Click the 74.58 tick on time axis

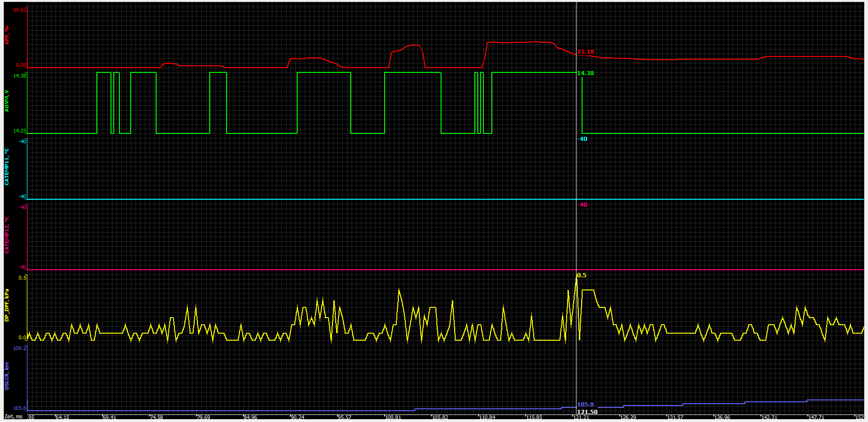[156, 417]
